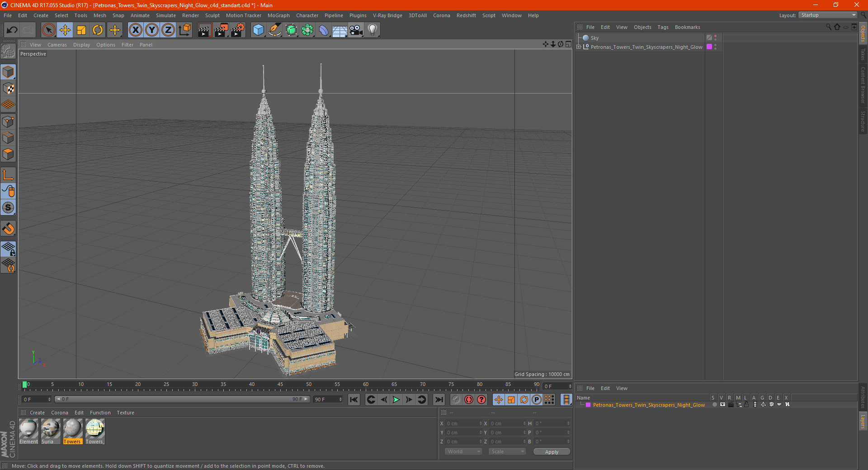Open material manager Texture menu
Viewport: 868px width, 470px height.
coord(125,413)
